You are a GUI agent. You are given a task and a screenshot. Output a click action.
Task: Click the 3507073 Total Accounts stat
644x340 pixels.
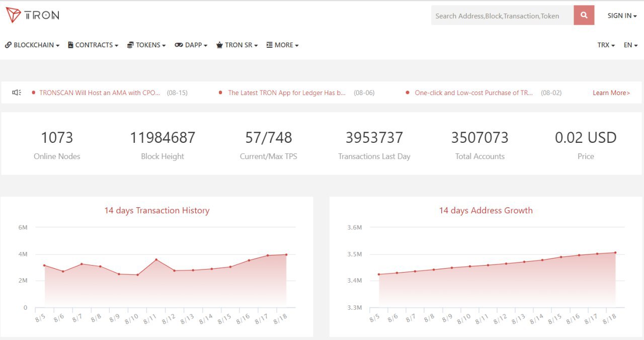(x=480, y=144)
